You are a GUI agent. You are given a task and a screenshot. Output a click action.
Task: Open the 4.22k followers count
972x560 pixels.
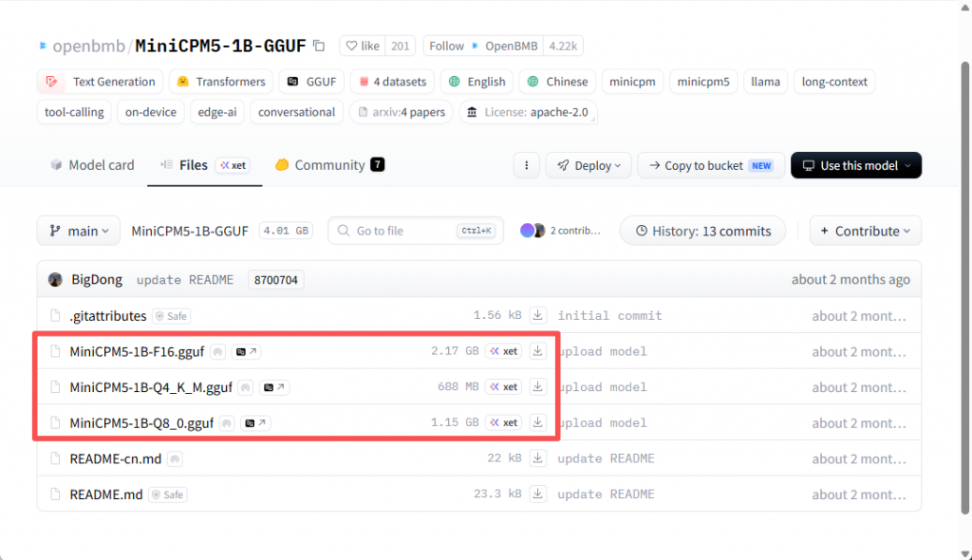click(x=563, y=46)
